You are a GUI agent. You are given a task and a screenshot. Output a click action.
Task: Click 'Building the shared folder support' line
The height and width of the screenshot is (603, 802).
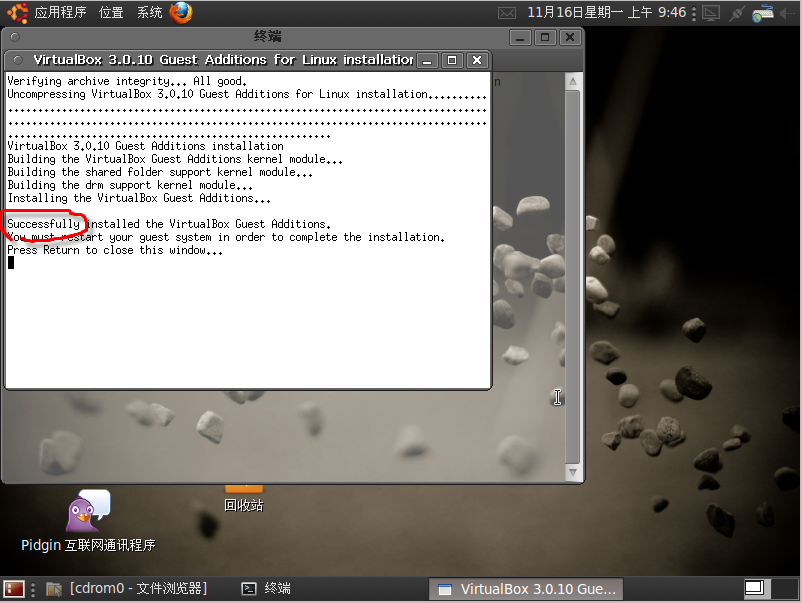pyautogui.click(x=160, y=172)
